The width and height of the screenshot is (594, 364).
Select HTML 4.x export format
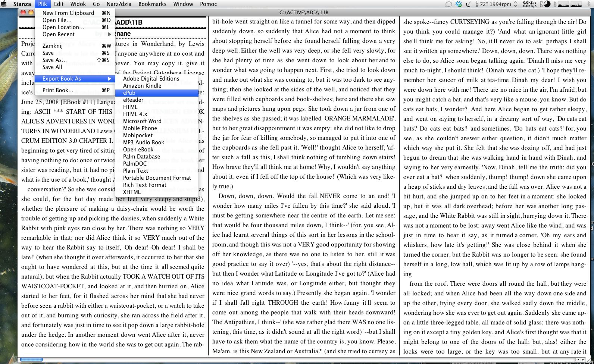click(157, 114)
